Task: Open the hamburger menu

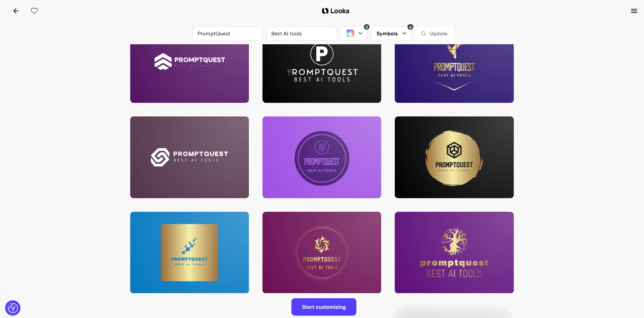Action: 634,11
